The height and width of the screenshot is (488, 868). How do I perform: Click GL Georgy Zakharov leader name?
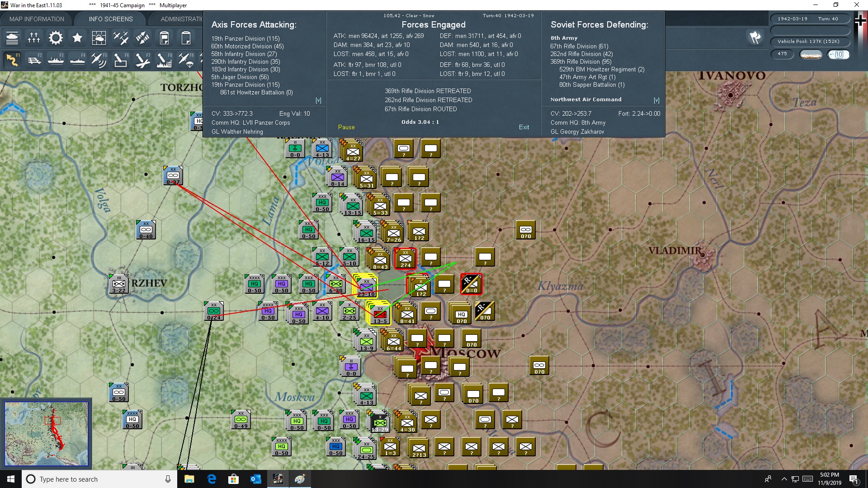[577, 131]
